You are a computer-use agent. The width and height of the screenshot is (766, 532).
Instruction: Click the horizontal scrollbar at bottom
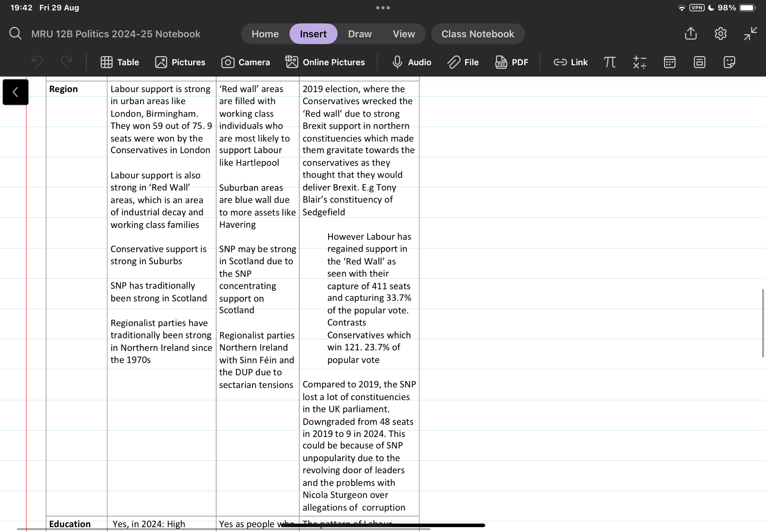(x=223, y=529)
